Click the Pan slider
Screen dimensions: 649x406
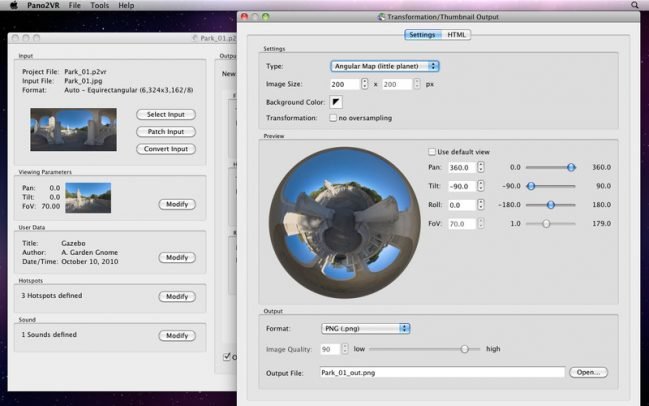click(550, 167)
